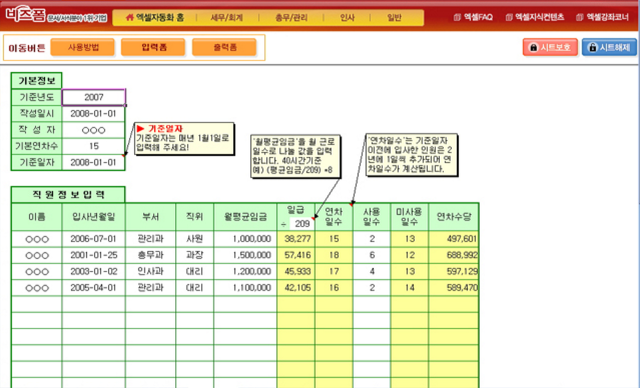Select the 일급 cell 38,277
This screenshot has width=640, height=388.
tap(296, 239)
